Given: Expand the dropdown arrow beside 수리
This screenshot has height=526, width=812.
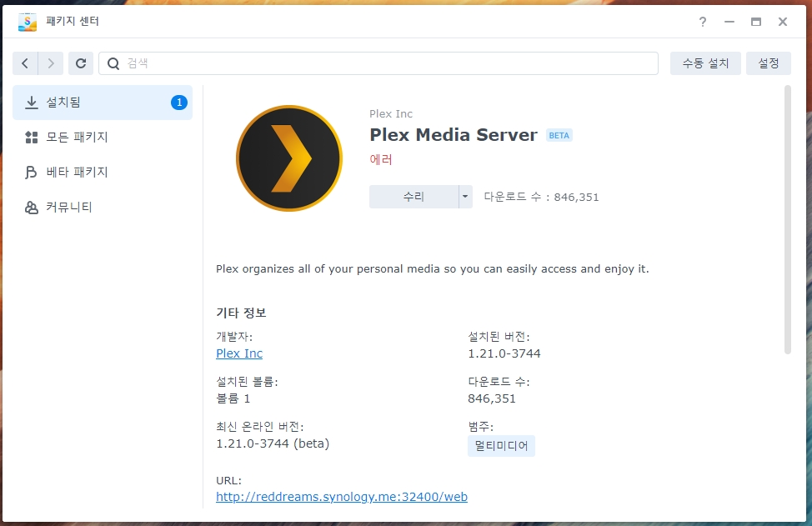Looking at the screenshot, I should 465,197.
